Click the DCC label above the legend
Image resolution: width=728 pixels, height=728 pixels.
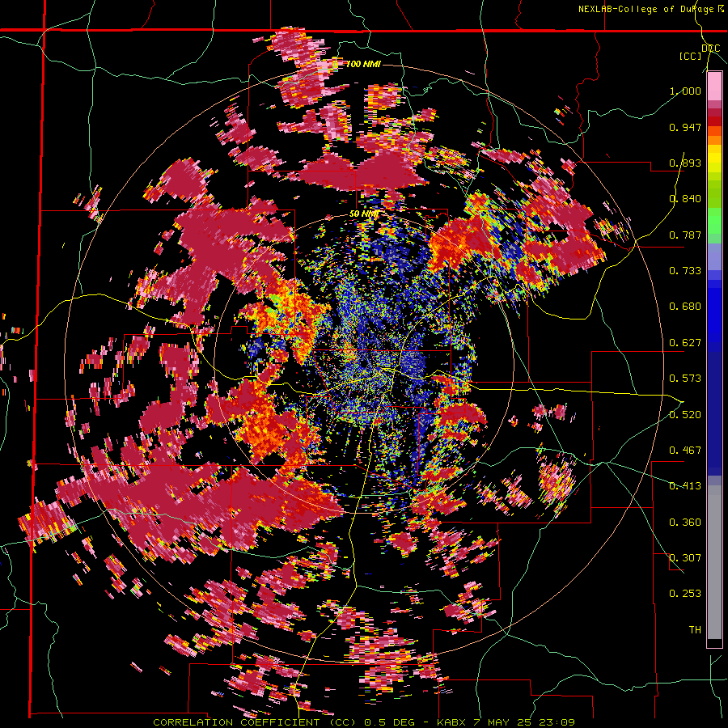711,49
